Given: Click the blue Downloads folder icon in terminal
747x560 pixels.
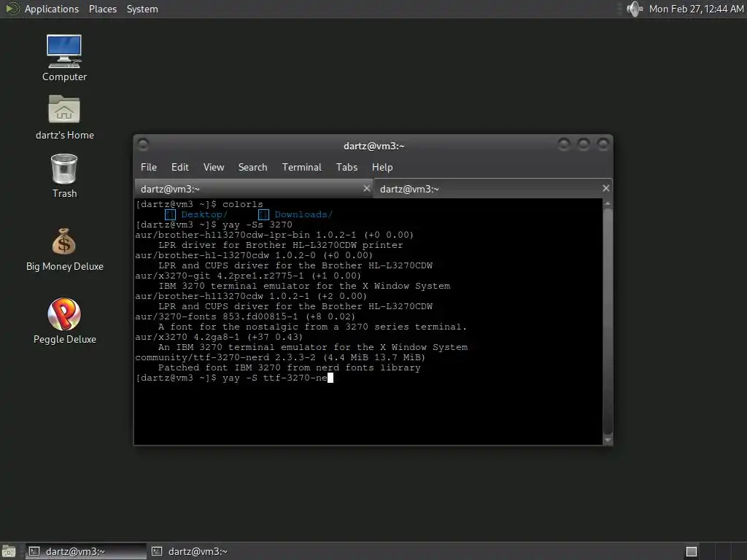Looking at the screenshot, I should coord(263,215).
